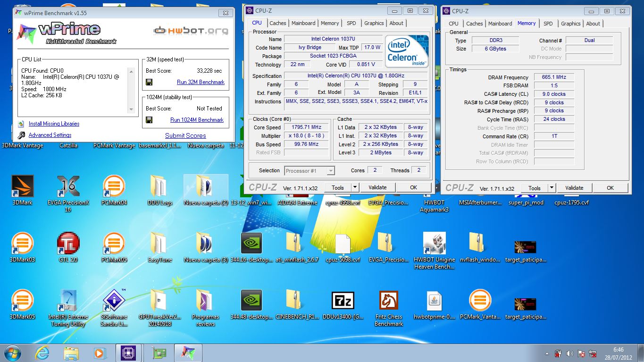Open About tab in right CPU-Z window
The width and height of the screenshot is (644, 362).
coord(593,24)
